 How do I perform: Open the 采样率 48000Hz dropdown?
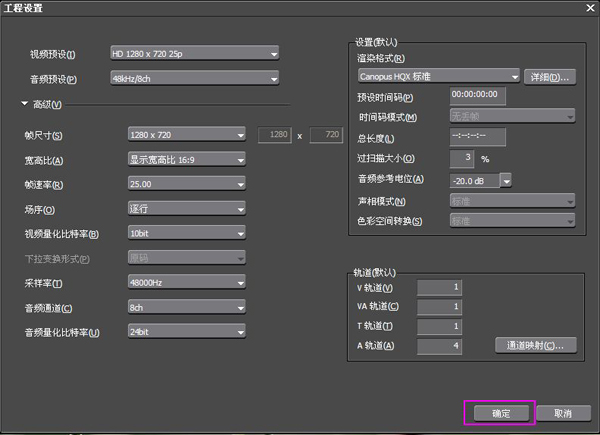click(187, 283)
